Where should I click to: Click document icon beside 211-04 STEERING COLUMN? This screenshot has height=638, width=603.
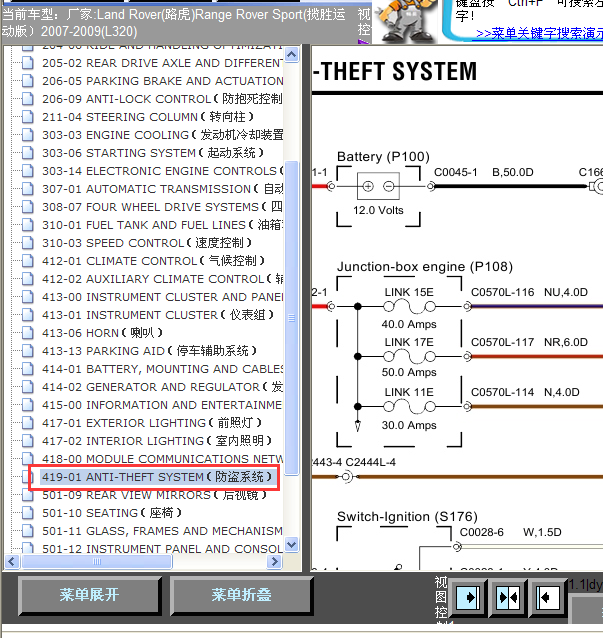[x=28, y=117]
